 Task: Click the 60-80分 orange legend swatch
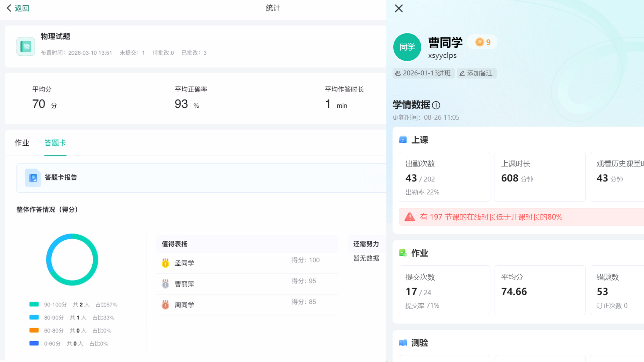(x=34, y=330)
